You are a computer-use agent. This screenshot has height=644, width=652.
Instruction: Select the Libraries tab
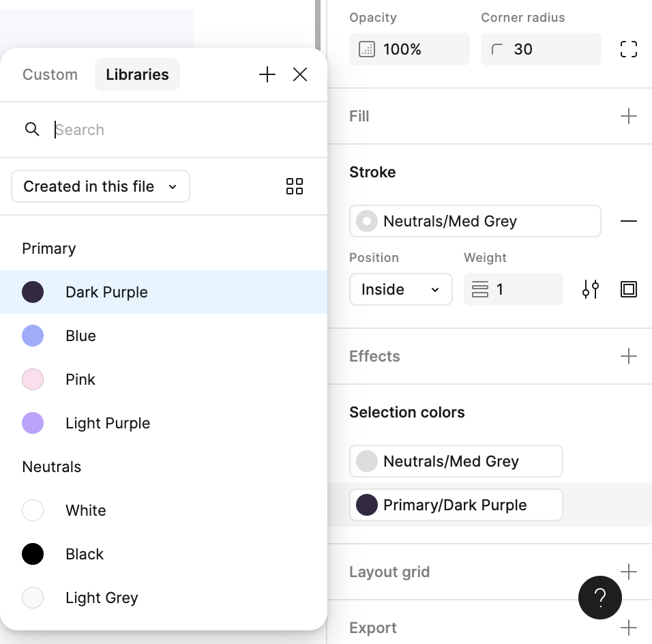point(137,74)
